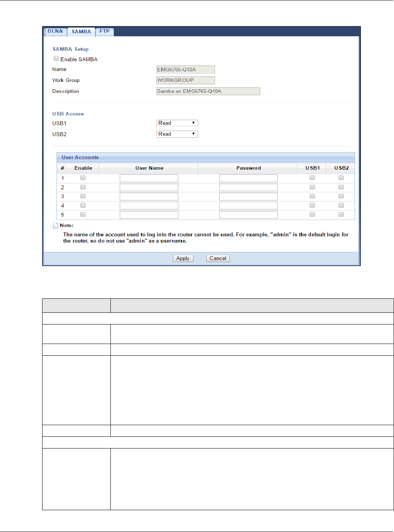Image resolution: width=394 pixels, height=532 pixels.
Task: Click Password field in row 1
Action: [248, 178]
